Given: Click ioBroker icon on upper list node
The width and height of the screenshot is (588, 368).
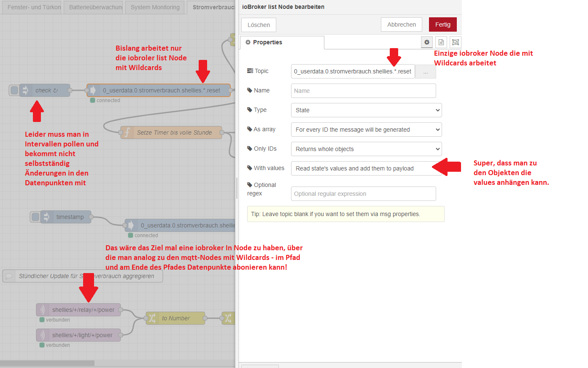Looking at the screenshot, I should coord(93,90).
